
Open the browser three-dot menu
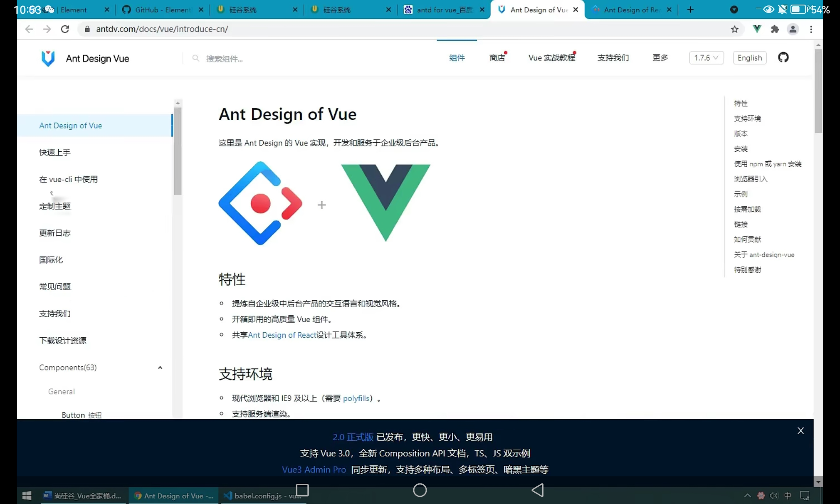[811, 29]
